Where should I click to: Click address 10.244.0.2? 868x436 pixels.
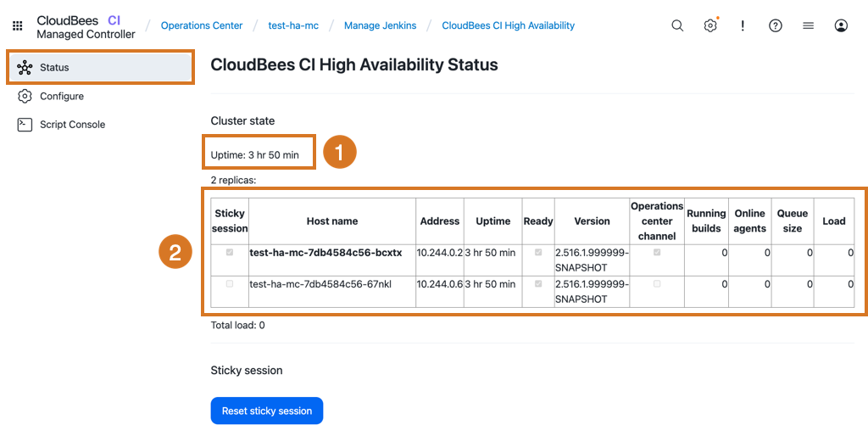point(440,253)
